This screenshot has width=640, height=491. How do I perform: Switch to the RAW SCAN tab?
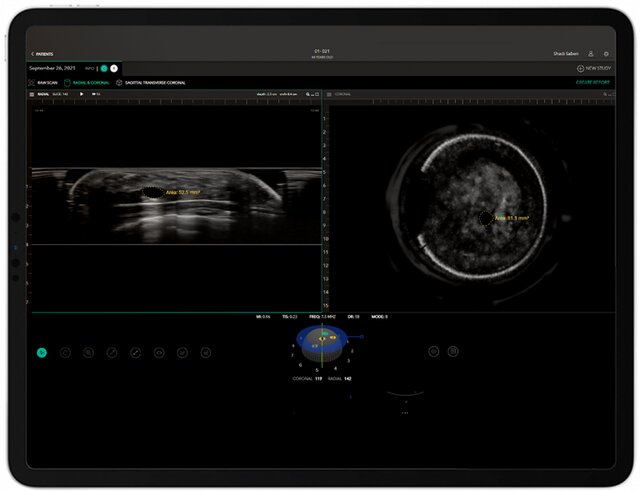click(x=45, y=82)
